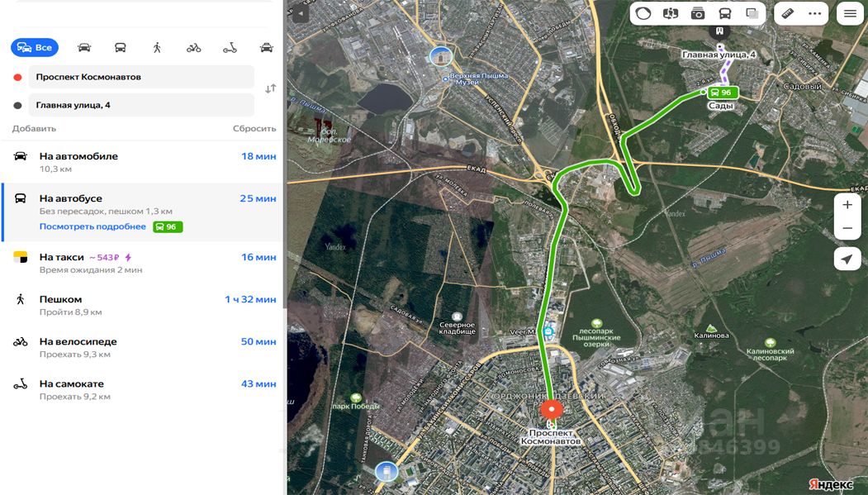Locate my position on the map
This screenshot has width=868, height=495.
(847, 259)
